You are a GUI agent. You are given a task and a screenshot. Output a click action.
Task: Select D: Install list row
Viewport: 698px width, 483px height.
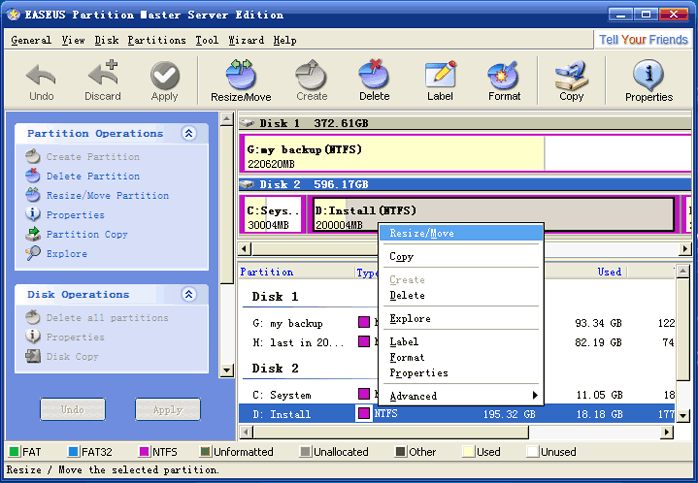(x=458, y=414)
